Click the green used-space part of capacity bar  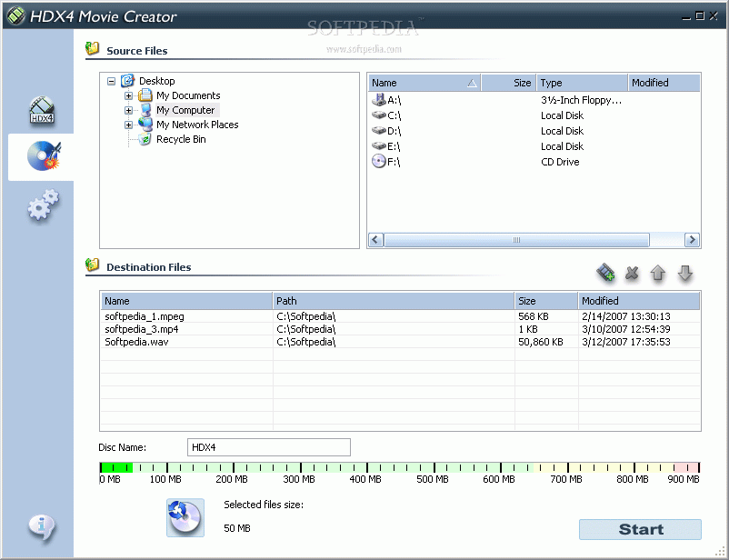116,467
